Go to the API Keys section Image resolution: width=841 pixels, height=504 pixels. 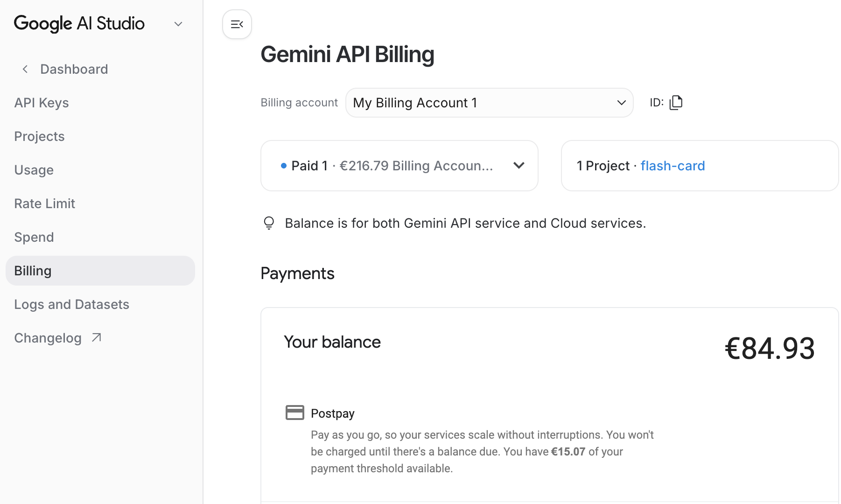[42, 102]
